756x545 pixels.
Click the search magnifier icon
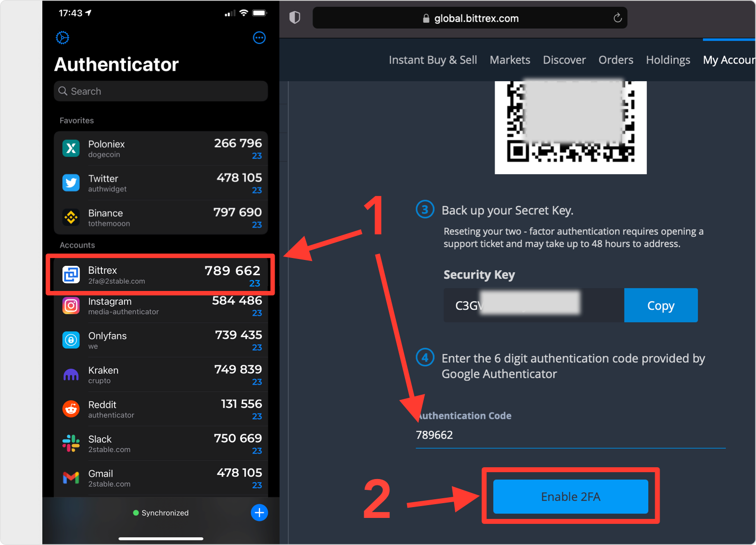[63, 91]
